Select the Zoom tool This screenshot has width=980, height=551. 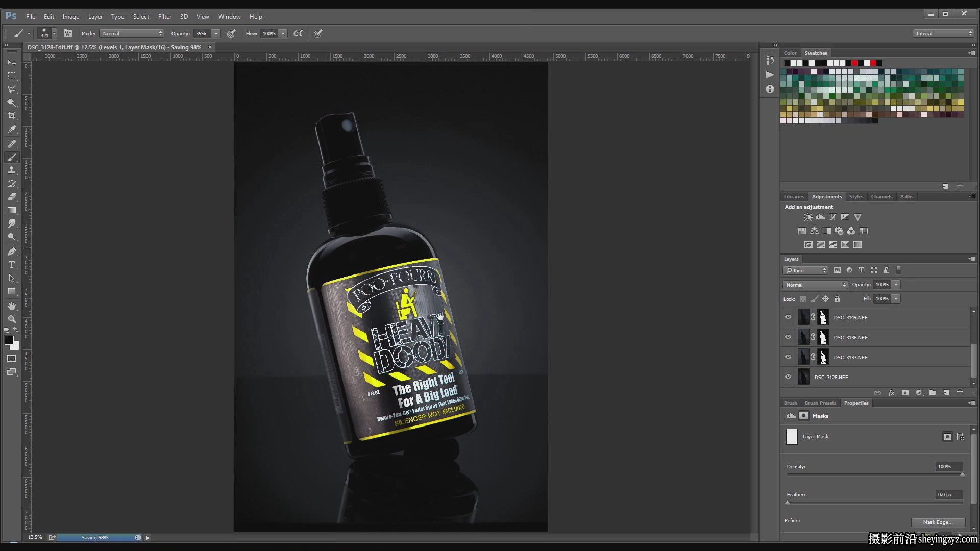coord(12,319)
